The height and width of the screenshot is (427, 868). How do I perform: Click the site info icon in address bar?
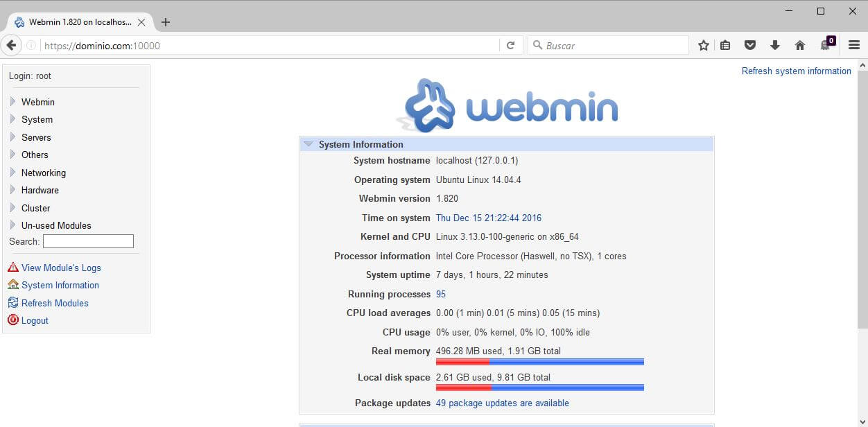coord(31,46)
